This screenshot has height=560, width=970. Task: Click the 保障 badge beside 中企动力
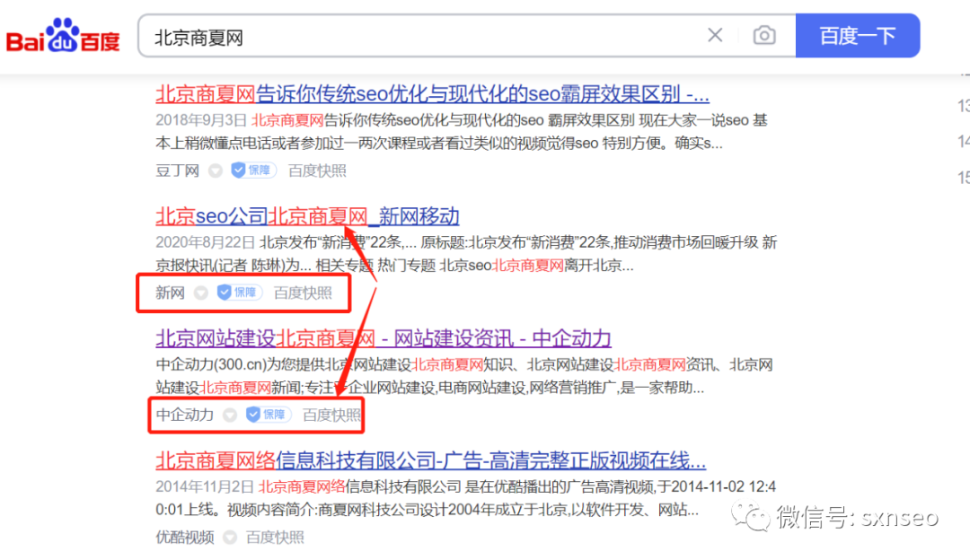pos(269,414)
